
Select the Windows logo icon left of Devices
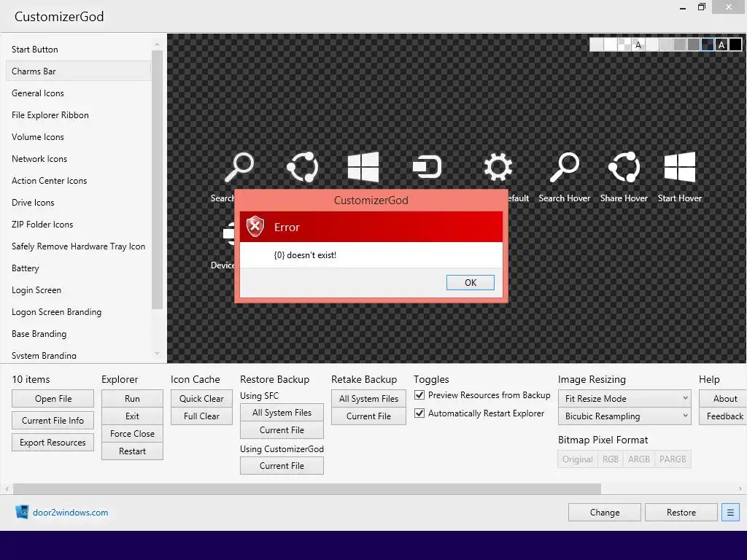[363, 167]
